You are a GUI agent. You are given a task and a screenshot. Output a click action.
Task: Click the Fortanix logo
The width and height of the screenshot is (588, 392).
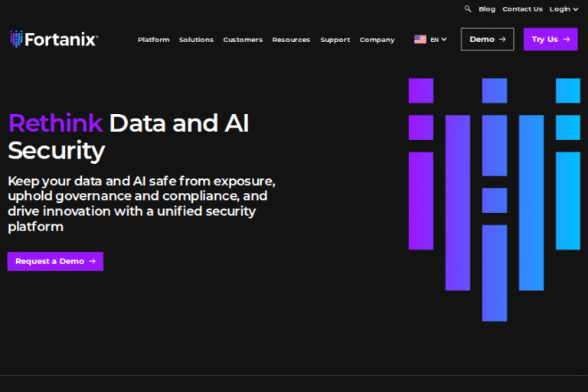point(54,39)
